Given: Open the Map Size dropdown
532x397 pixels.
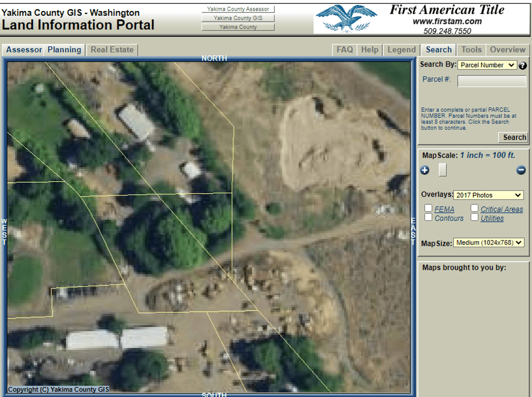Looking at the screenshot, I should [x=489, y=242].
